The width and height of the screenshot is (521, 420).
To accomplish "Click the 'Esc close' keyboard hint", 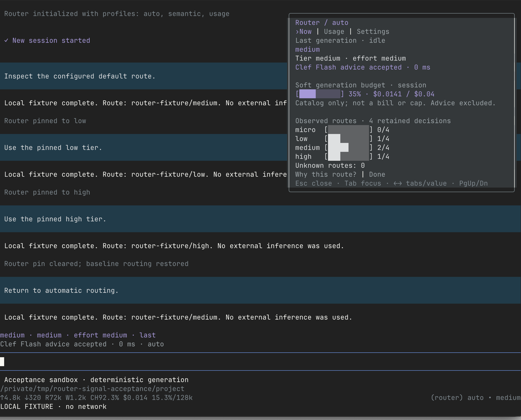I will [314, 183].
